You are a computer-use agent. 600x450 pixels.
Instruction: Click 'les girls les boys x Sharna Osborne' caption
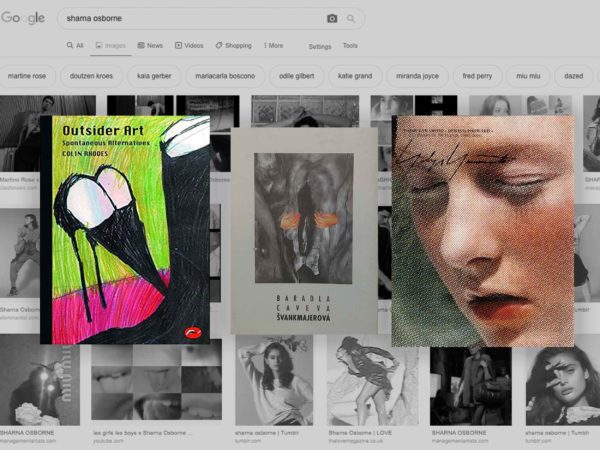pyautogui.click(x=142, y=433)
